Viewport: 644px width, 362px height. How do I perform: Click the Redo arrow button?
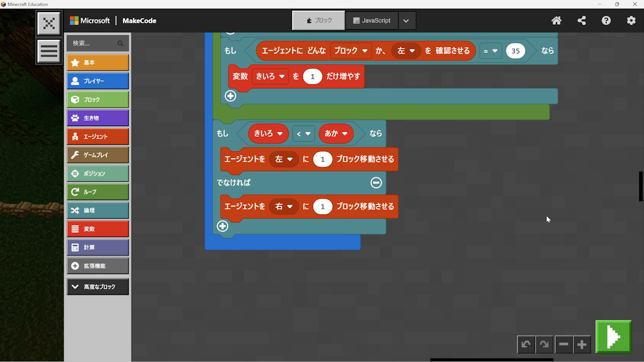tap(544, 344)
